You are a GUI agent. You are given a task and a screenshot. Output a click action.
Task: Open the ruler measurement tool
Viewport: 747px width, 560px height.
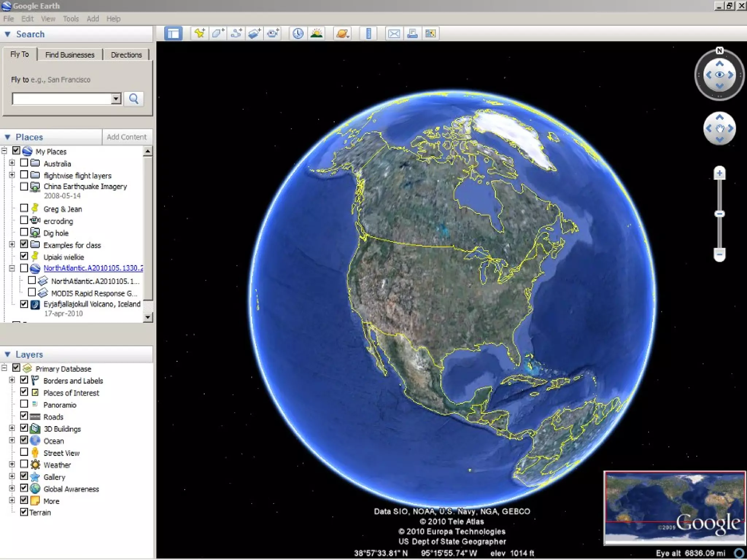coord(368,34)
